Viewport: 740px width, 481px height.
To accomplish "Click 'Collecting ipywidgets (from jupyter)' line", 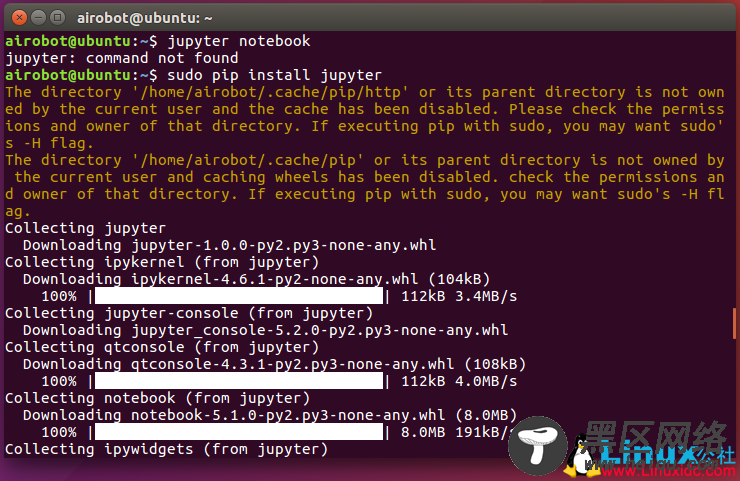I will pos(167,449).
